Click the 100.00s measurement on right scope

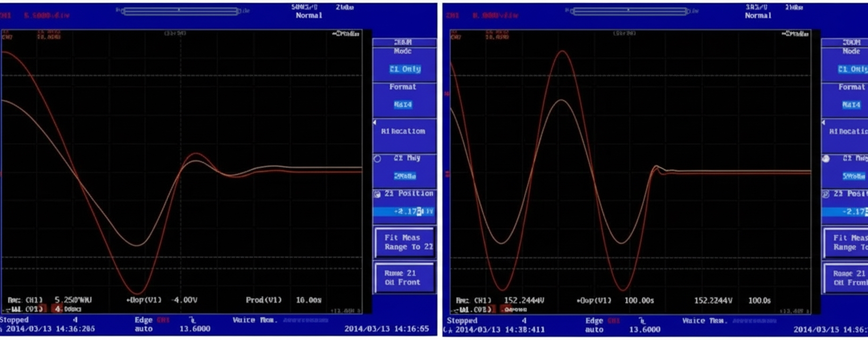tap(639, 301)
